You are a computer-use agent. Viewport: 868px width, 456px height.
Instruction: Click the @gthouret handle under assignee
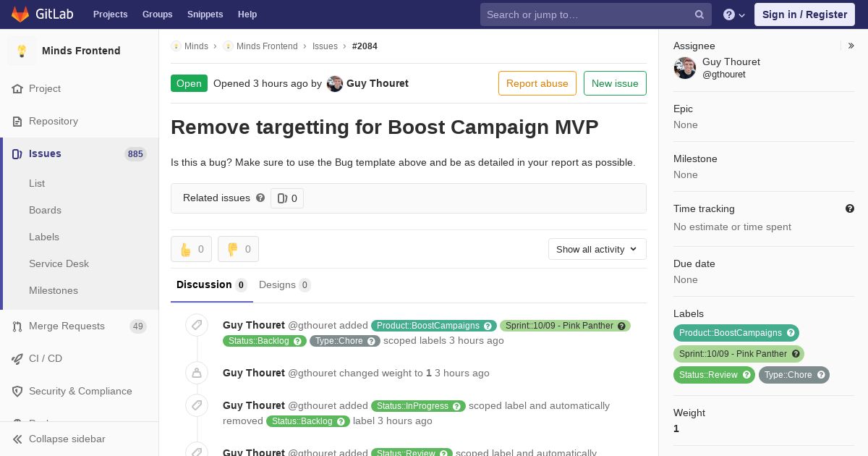pos(723,75)
